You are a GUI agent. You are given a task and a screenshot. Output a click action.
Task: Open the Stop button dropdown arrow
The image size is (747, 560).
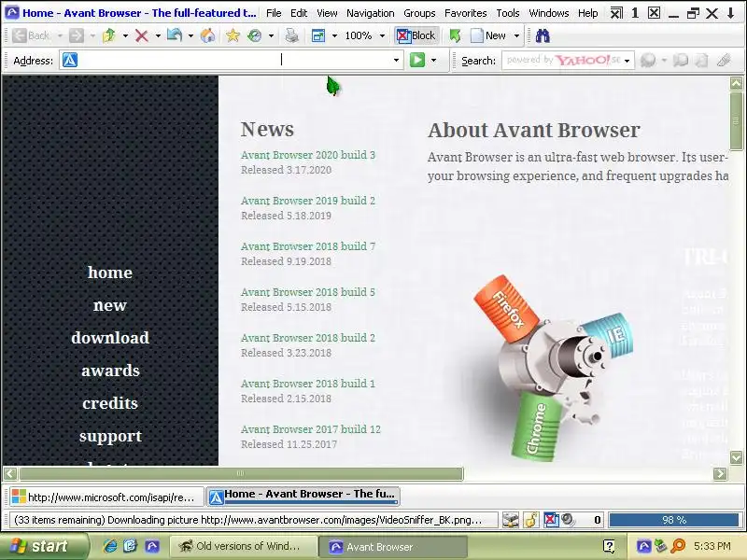pos(158,35)
